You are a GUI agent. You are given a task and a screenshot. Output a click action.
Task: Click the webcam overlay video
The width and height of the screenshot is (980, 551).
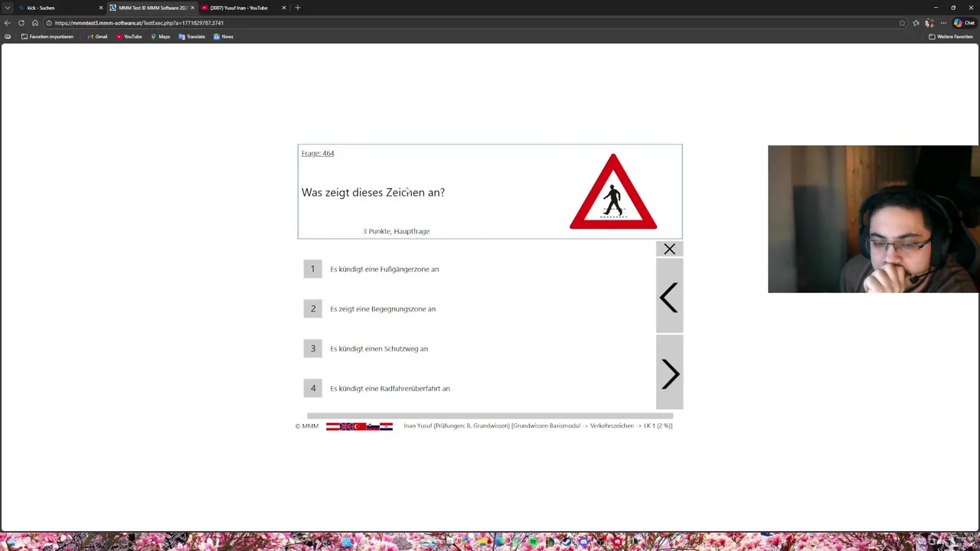874,219
